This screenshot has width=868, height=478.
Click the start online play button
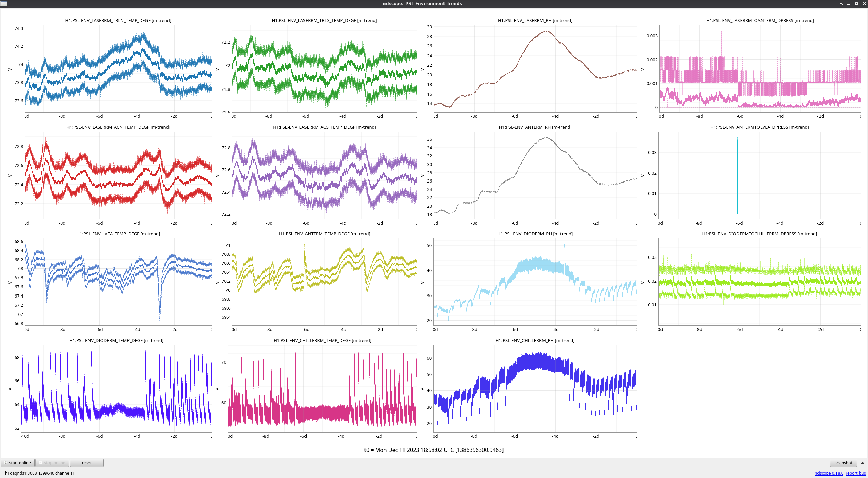[x=17, y=463]
